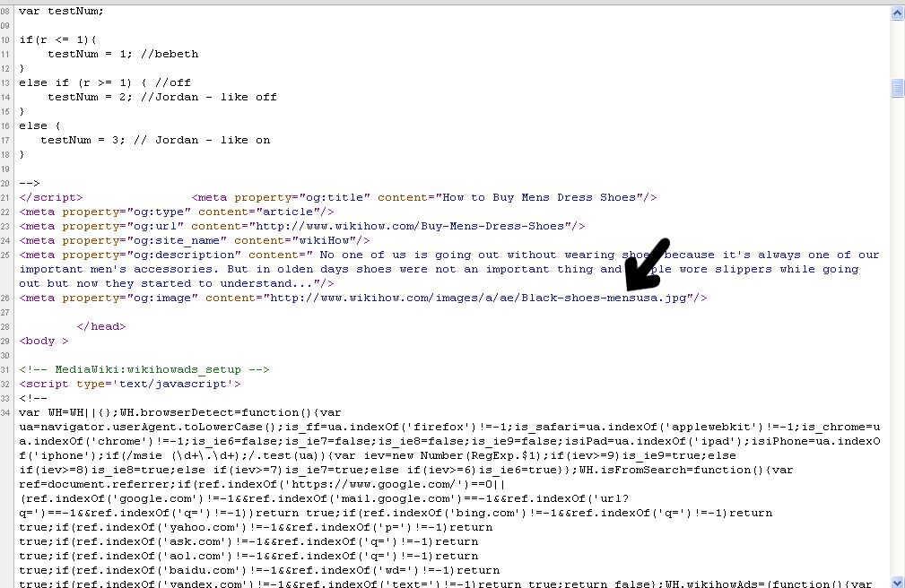Click 'new Number(RegExp.$1)' code text

469,456
